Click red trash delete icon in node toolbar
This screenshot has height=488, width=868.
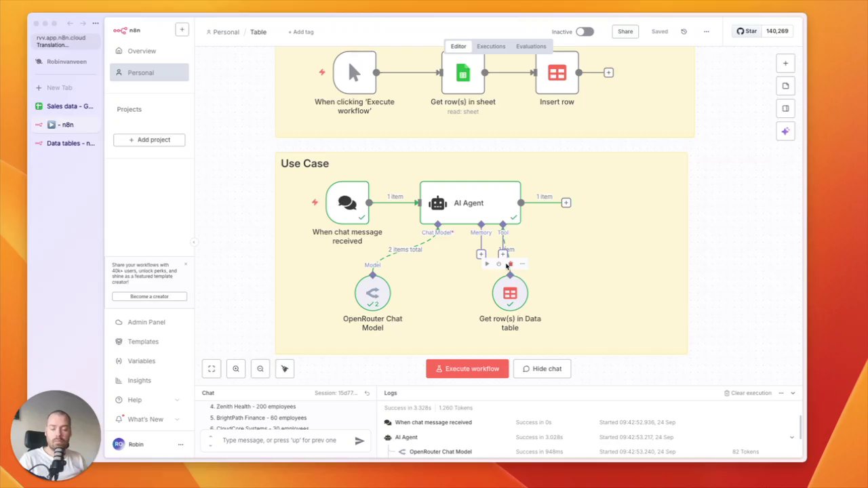coord(510,264)
